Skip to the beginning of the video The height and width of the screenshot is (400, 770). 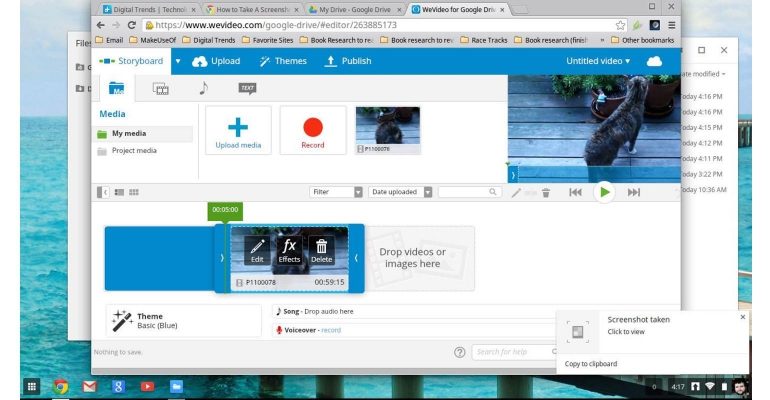click(x=575, y=192)
